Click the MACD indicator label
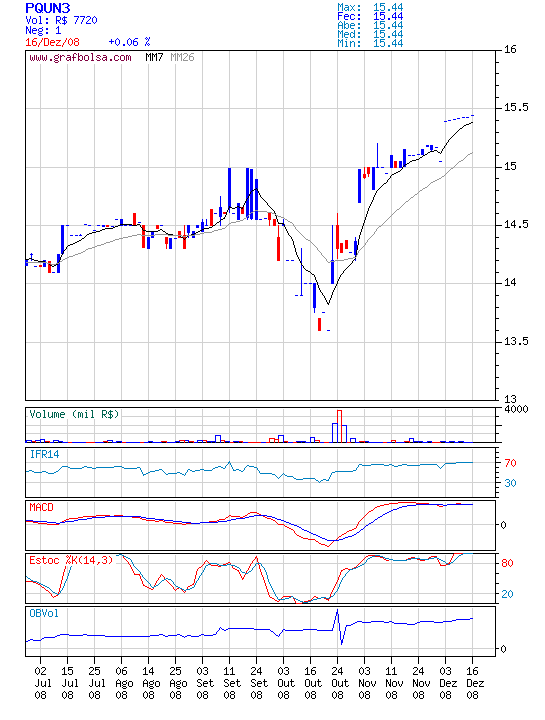 click(41, 507)
